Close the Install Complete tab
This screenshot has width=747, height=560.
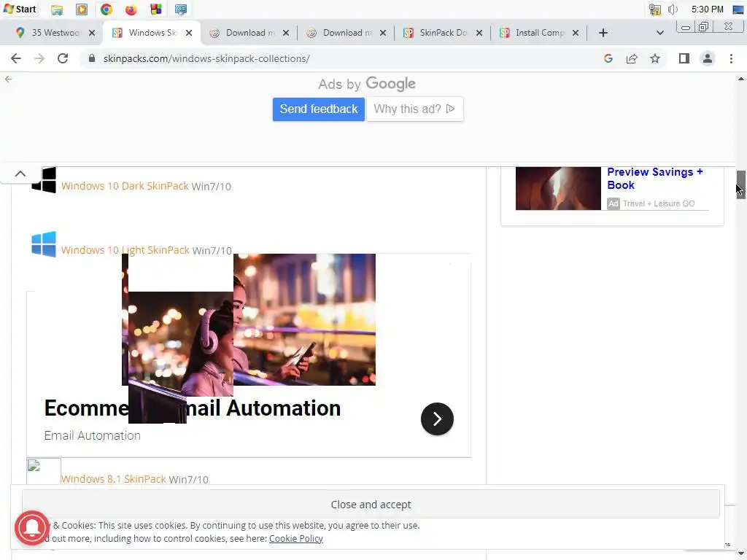[576, 33]
